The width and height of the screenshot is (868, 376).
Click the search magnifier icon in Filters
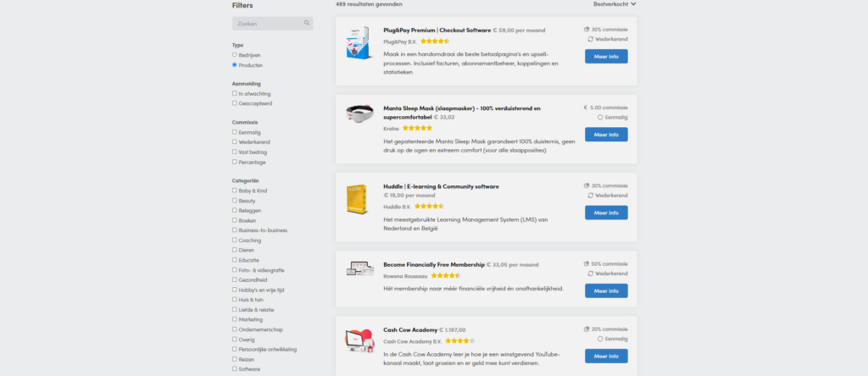click(x=307, y=23)
